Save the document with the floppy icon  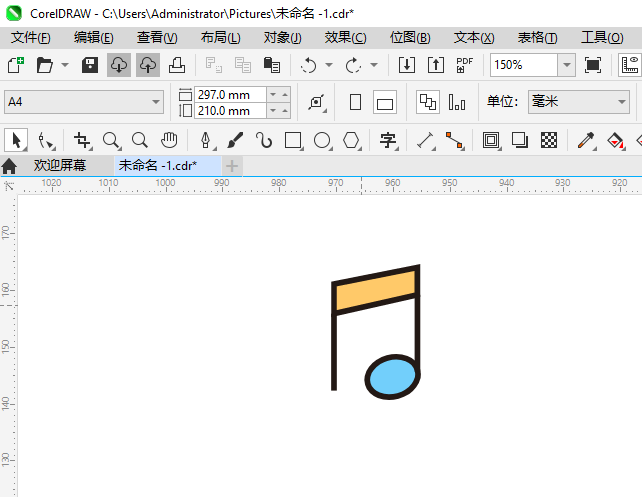tap(90, 65)
